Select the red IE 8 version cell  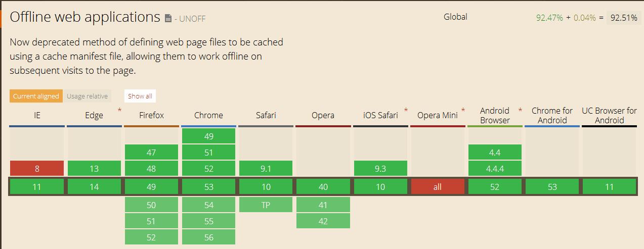[x=37, y=169]
